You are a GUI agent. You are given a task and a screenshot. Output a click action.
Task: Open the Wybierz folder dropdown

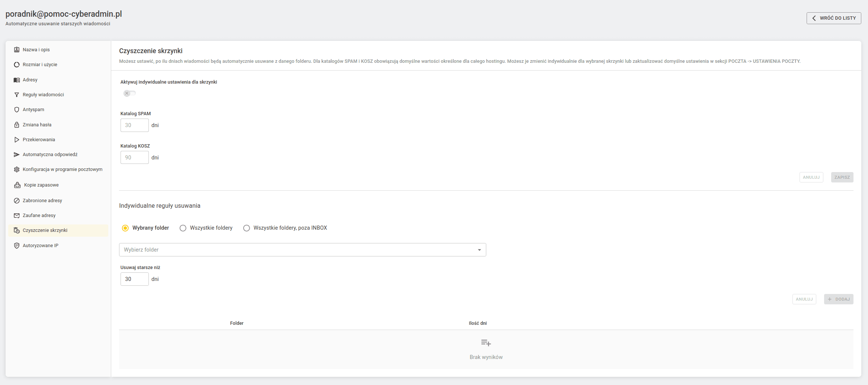[302, 250]
